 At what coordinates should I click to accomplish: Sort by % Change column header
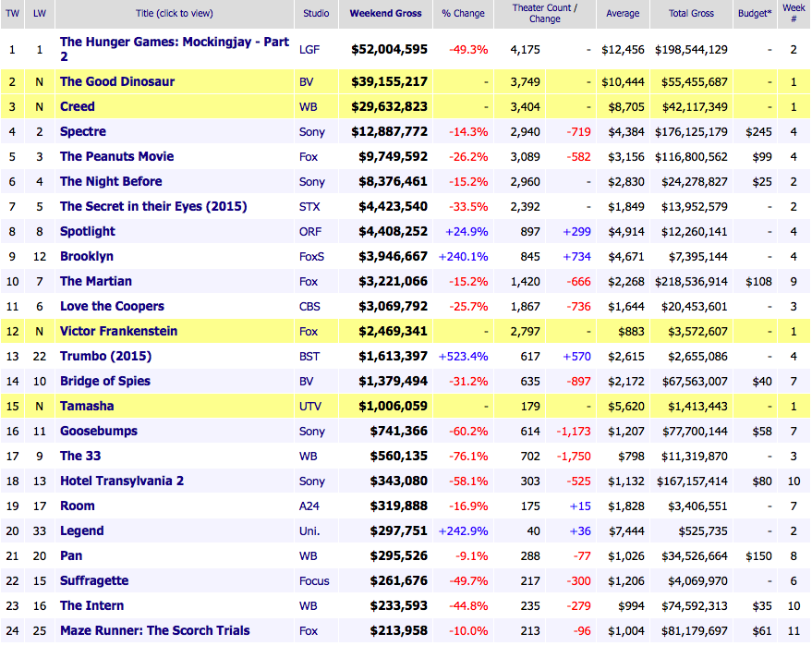coord(463,14)
